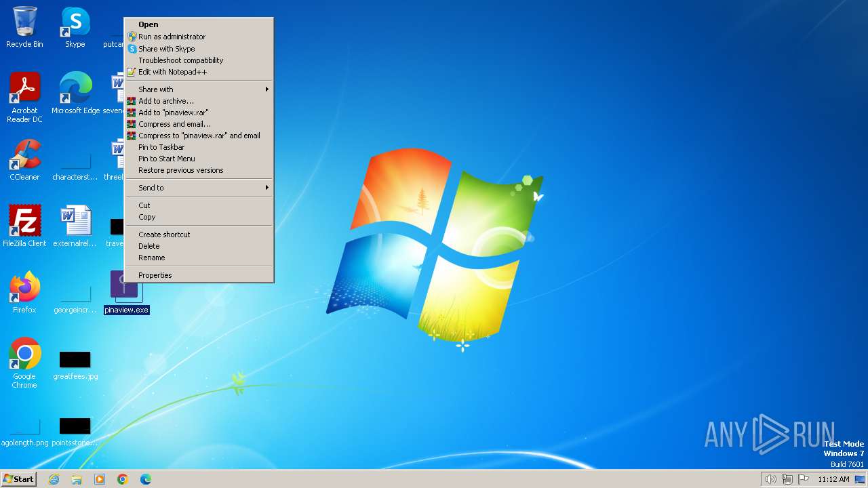
Task: Choose Compress and email...
Action: coord(199,124)
